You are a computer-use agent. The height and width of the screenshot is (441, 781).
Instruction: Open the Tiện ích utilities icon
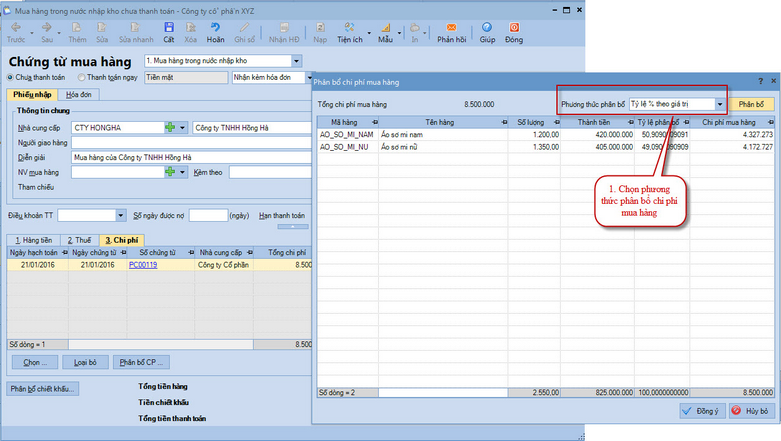click(350, 32)
